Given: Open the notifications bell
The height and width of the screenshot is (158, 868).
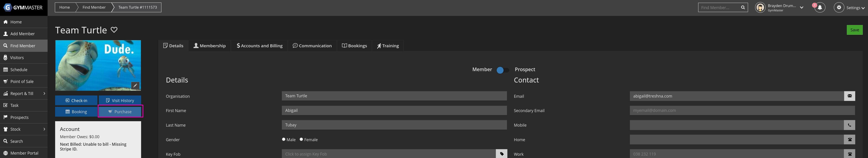Looking at the screenshot, I should click(820, 8).
